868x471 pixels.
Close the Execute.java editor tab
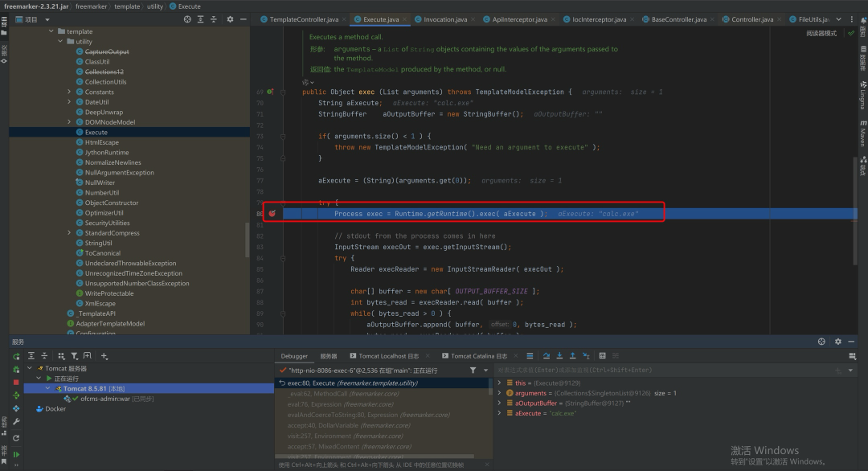tap(404, 19)
